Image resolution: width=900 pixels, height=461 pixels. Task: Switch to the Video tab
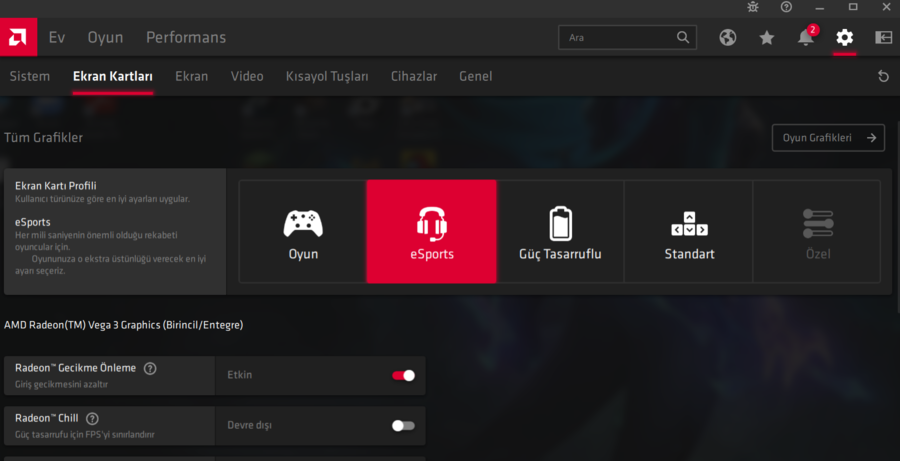click(247, 76)
